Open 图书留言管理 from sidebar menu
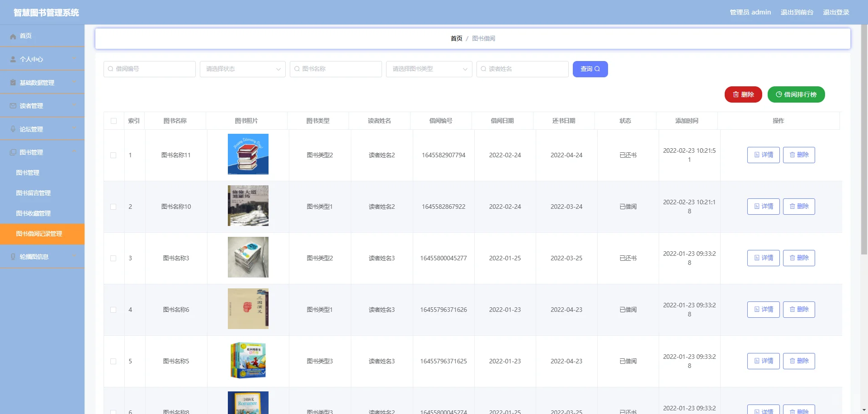Image resolution: width=868 pixels, height=414 pixels. point(33,193)
